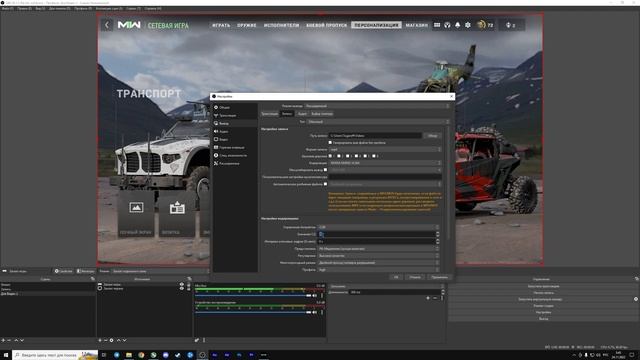The height and width of the screenshot is (360, 640).
Task: Open Общие section in Settings sidebar
Action: pyautogui.click(x=235, y=107)
